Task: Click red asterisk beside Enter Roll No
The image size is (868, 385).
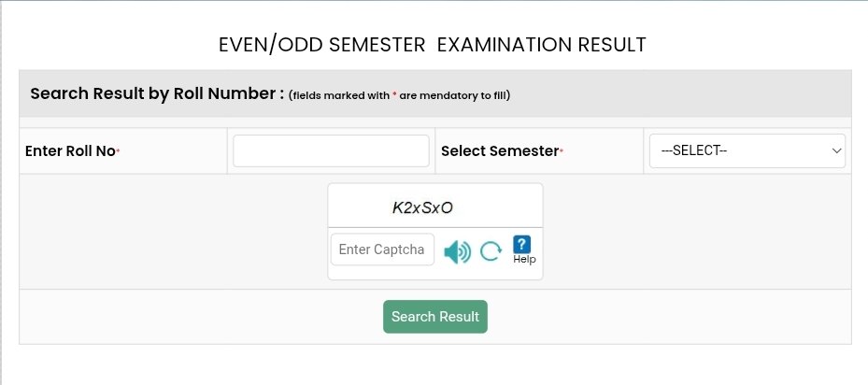Action: click(x=118, y=151)
